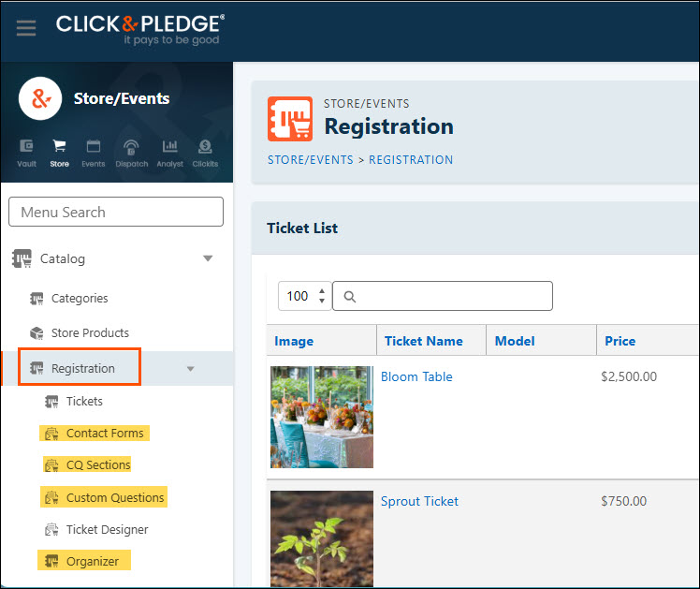Click the Menu Search field
The width and height of the screenshot is (700, 589).
(116, 212)
